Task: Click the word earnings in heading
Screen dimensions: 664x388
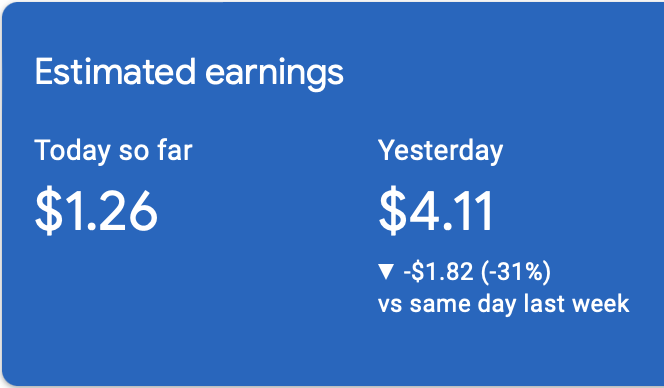Action: [274, 75]
